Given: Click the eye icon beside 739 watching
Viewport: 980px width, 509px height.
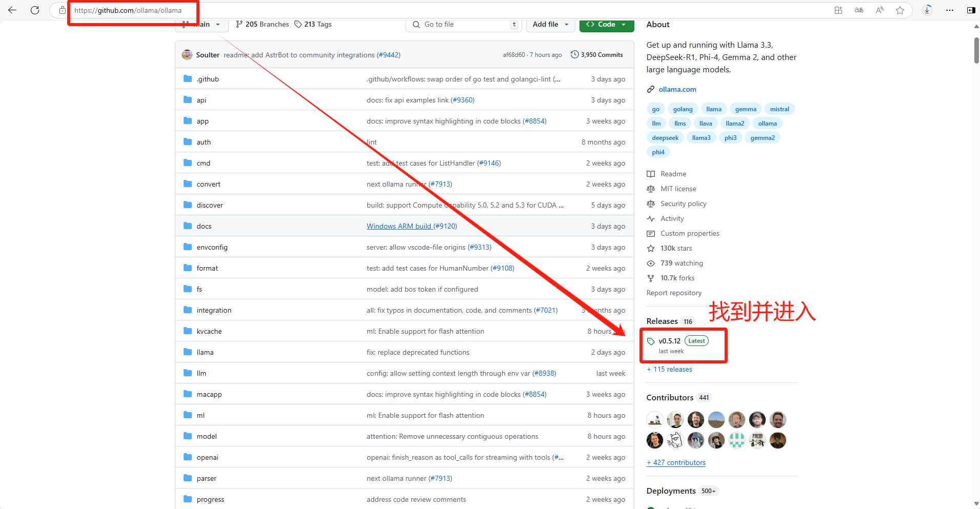Looking at the screenshot, I should tap(651, 263).
